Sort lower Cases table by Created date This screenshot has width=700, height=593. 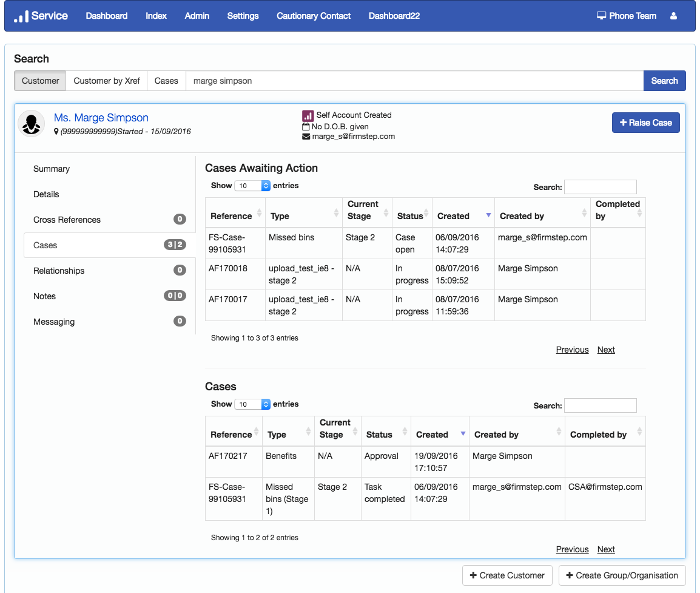[x=440, y=432]
